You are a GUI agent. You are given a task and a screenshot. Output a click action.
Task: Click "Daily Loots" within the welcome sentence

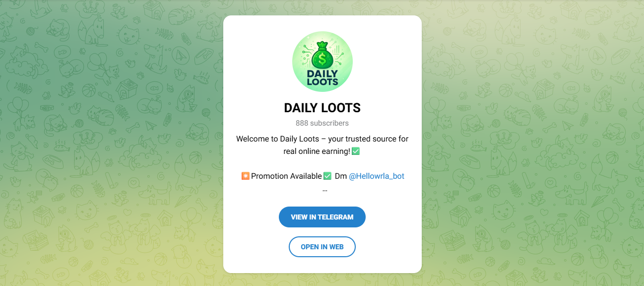[298, 139]
